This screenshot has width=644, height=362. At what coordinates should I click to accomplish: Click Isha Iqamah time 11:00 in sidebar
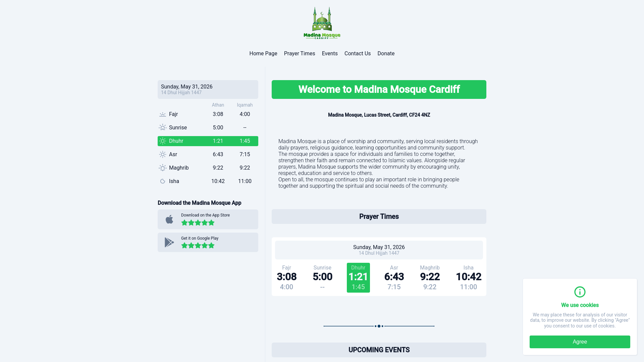point(245,181)
